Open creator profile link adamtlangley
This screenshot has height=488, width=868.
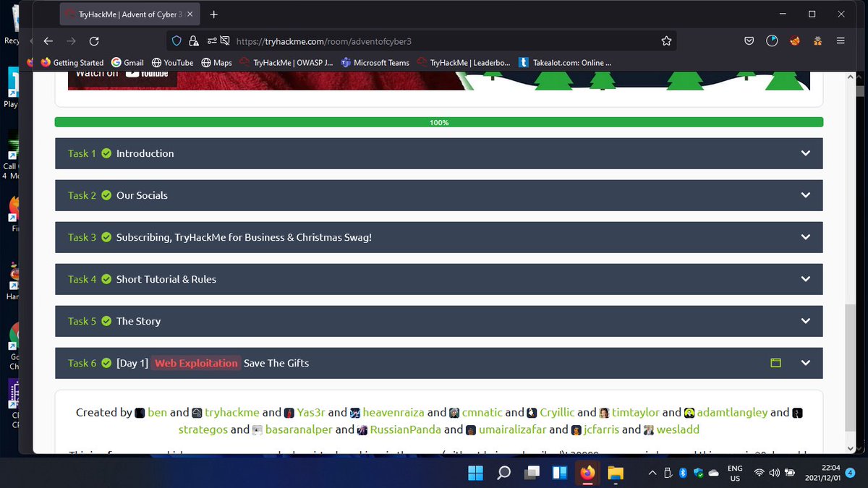[x=732, y=412]
